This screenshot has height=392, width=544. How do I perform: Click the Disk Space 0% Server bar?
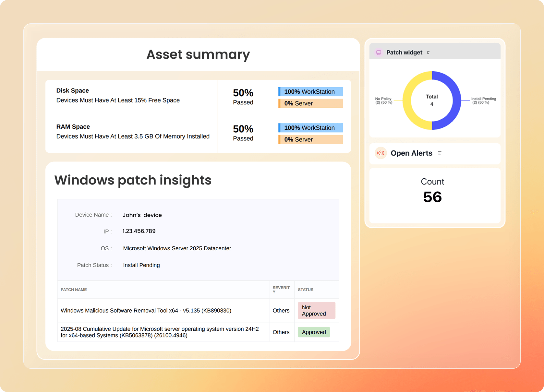coord(310,103)
